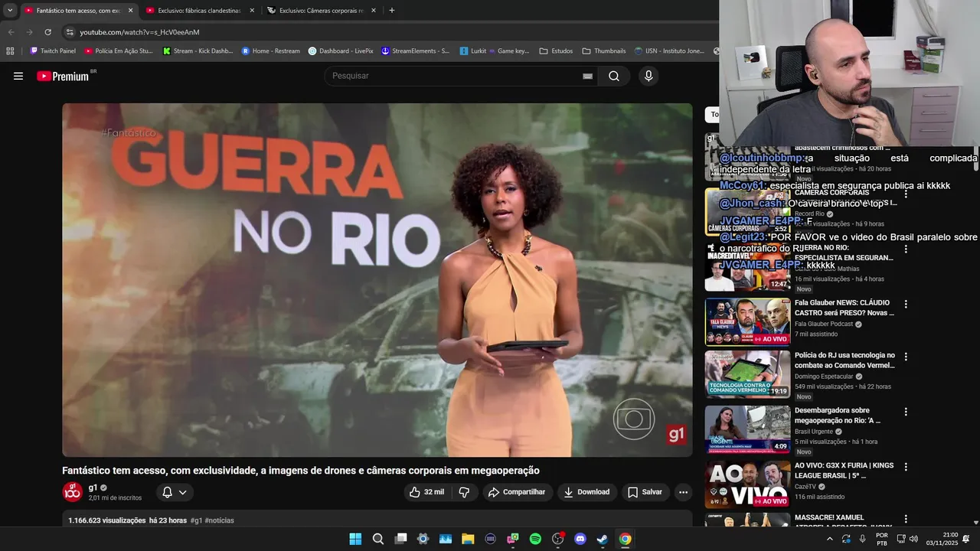Open the on-screen keyboard icon in search
This screenshot has width=980, height=551.
coord(587,76)
